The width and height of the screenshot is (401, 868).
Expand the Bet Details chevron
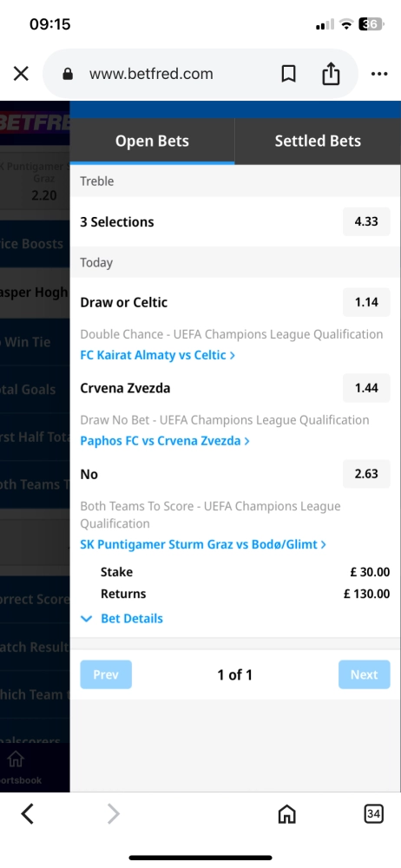[87, 619]
